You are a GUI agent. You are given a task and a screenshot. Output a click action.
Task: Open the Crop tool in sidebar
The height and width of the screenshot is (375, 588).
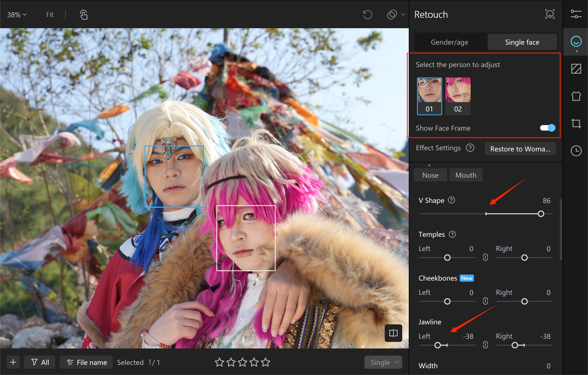click(x=576, y=123)
